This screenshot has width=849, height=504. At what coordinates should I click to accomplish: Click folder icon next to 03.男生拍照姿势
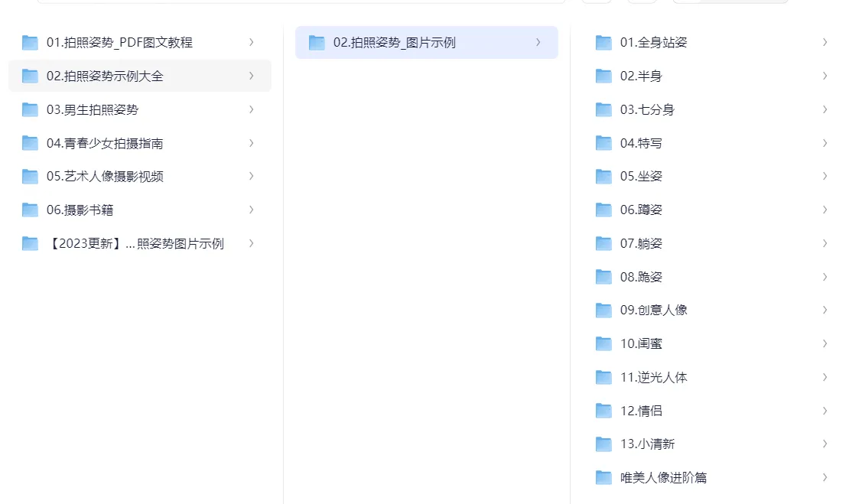coord(31,109)
